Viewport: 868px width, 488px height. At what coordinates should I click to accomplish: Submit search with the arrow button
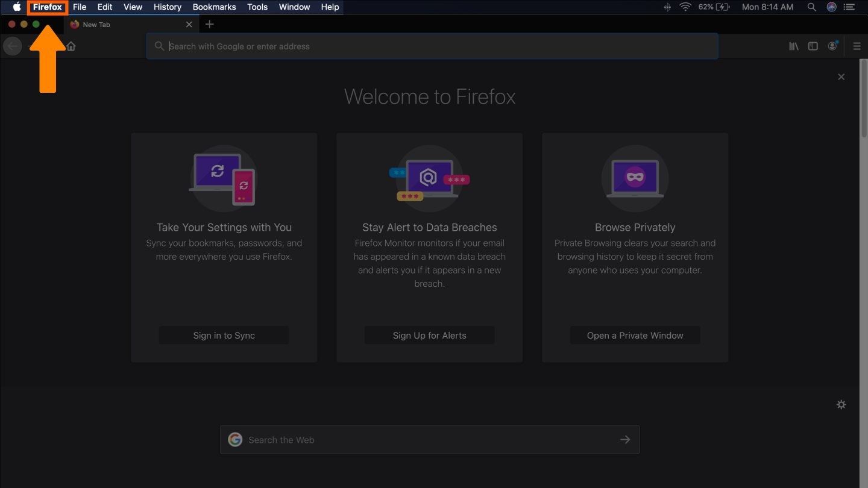coord(625,440)
